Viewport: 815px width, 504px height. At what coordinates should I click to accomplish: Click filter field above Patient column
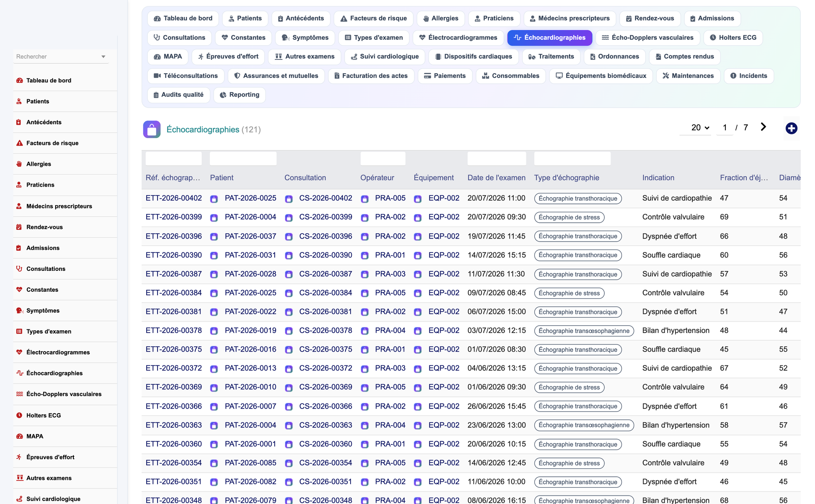[x=243, y=159]
